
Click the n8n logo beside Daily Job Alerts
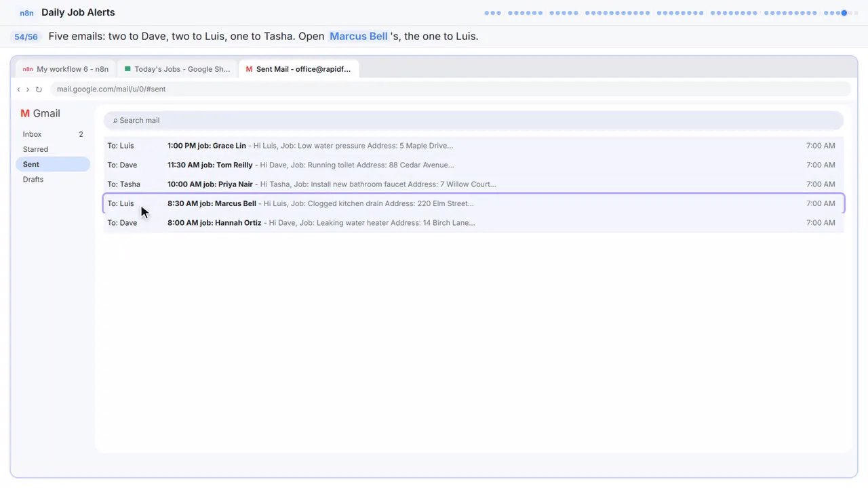pos(26,13)
